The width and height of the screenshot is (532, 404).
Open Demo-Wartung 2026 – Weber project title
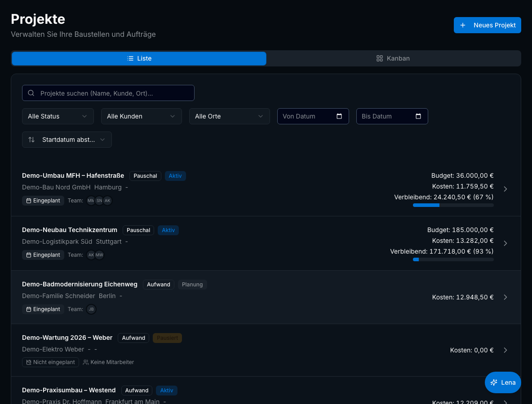(x=67, y=338)
